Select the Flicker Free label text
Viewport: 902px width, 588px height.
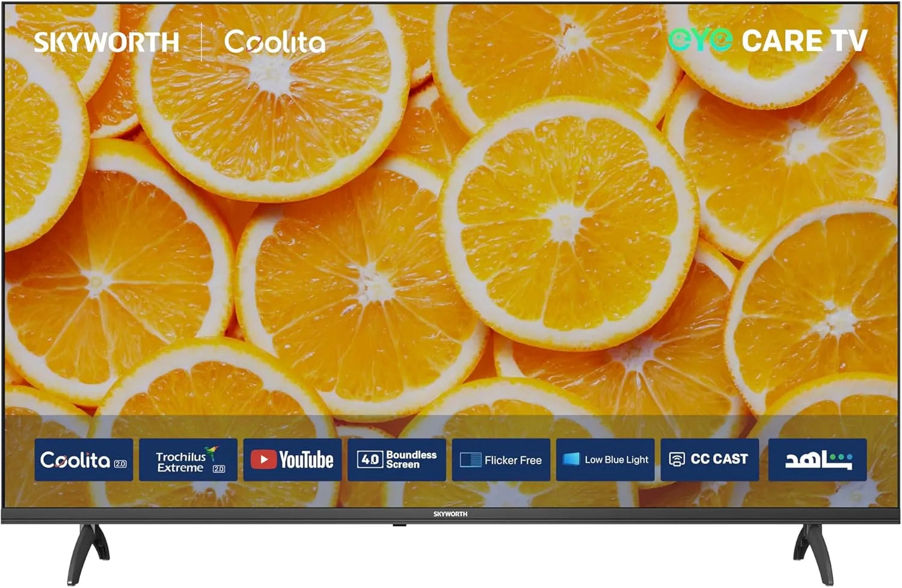[x=513, y=461]
